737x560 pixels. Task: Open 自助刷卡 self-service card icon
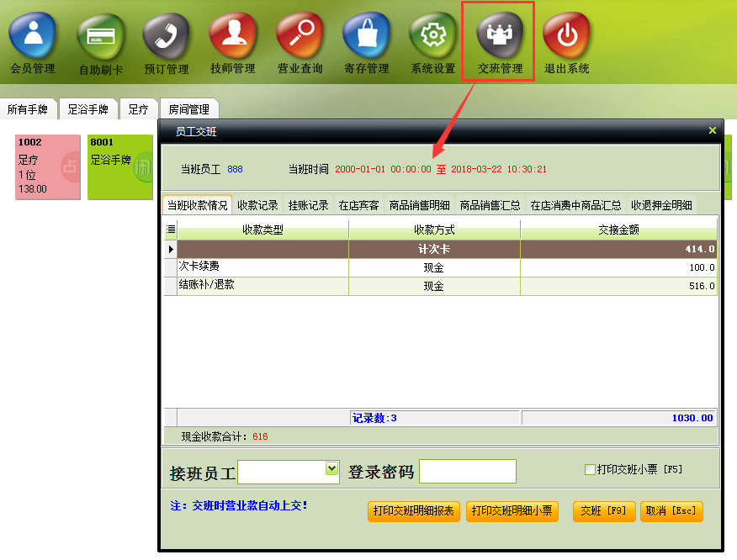[101, 36]
